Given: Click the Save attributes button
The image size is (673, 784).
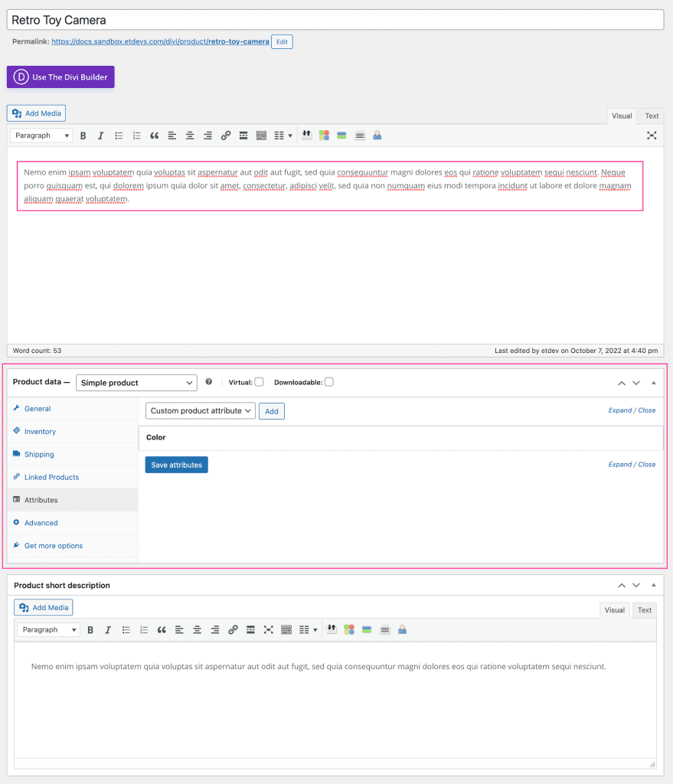Looking at the screenshot, I should 176,464.
